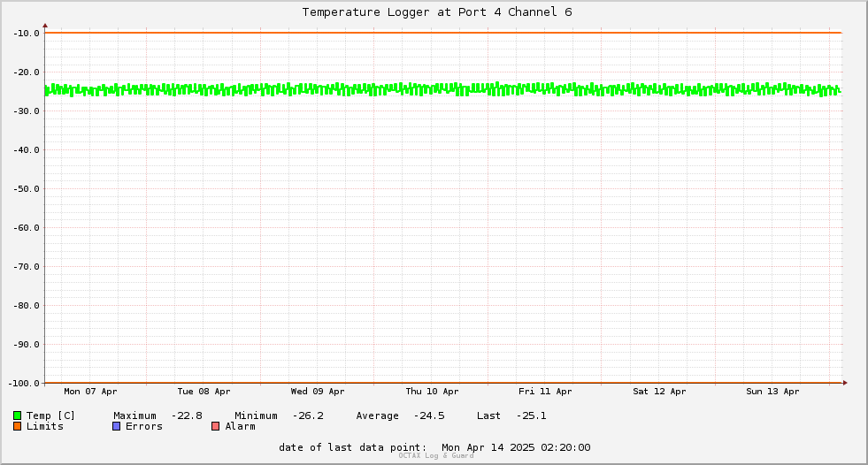Image resolution: width=868 pixels, height=465 pixels.
Task: Click the green temperature trace on the chart
Action: pos(443,89)
